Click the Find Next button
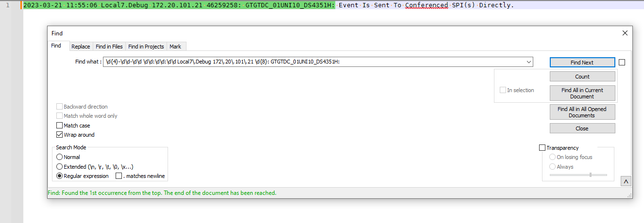This screenshot has width=644, height=223. click(582, 63)
